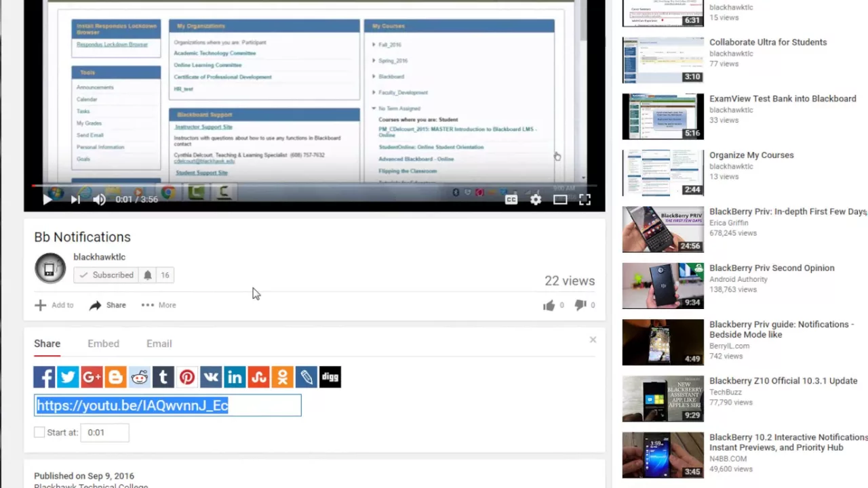Image resolution: width=868 pixels, height=488 pixels.
Task: Click the 9:29 Z10 update thumbnail
Action: pos(663,399)
